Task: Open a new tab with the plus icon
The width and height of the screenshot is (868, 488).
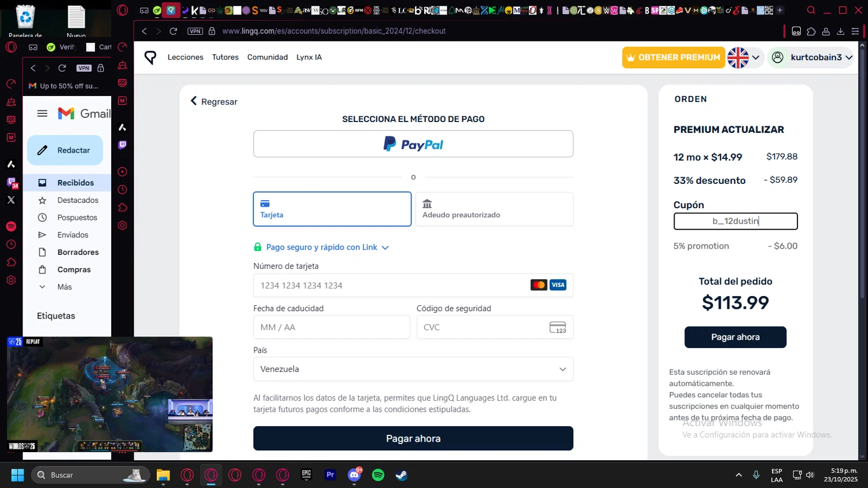Action: tap(779, 10)
